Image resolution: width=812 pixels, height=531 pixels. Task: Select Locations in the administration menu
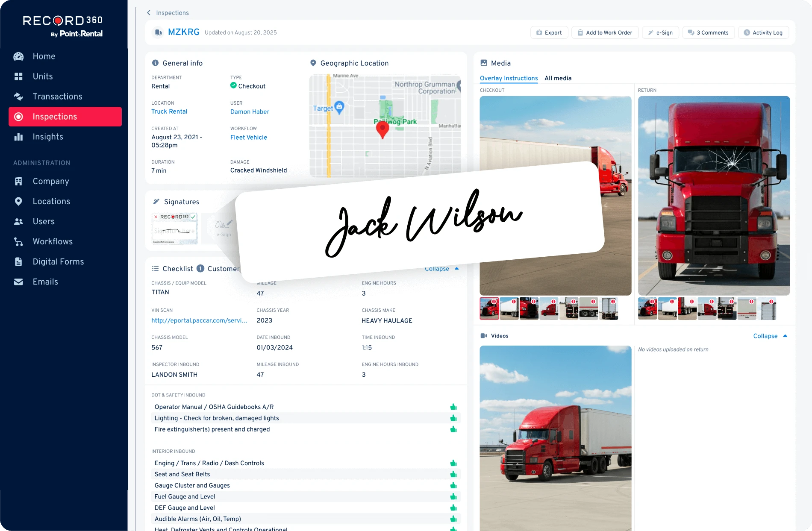tap(51, 201)
